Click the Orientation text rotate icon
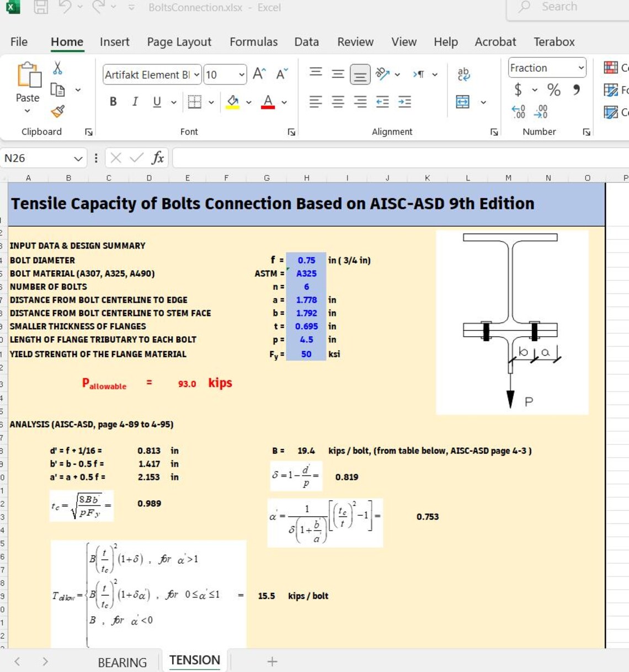 382,73
